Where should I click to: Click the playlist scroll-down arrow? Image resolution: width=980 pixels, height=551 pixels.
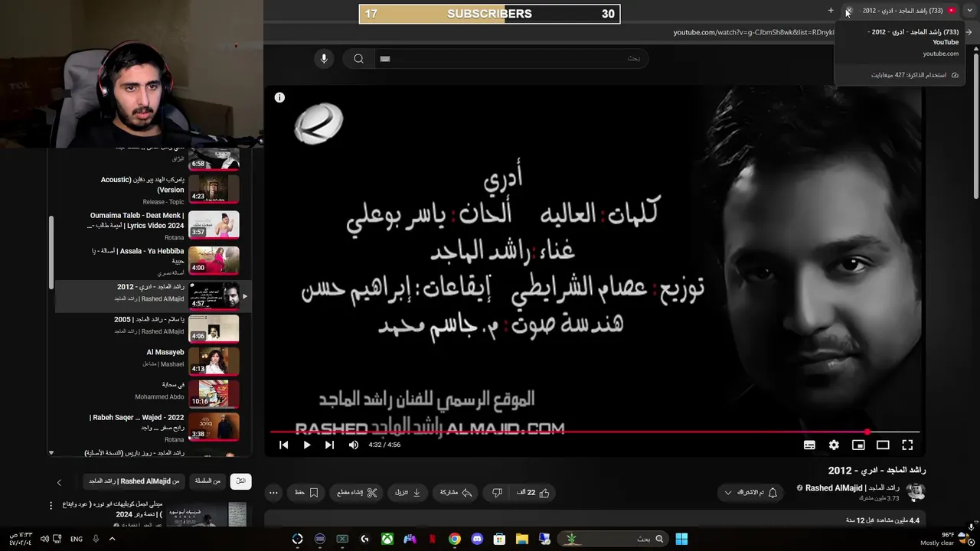(x=51, y=452)
